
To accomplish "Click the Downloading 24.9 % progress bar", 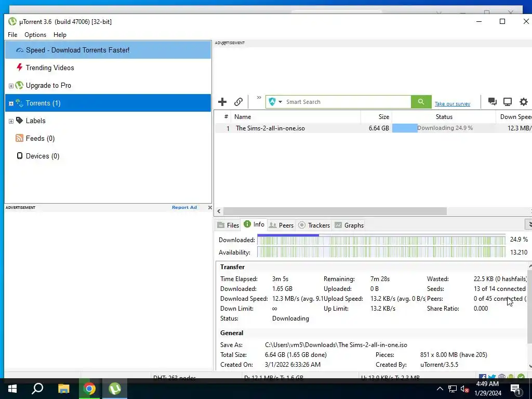I will (444, 128).
